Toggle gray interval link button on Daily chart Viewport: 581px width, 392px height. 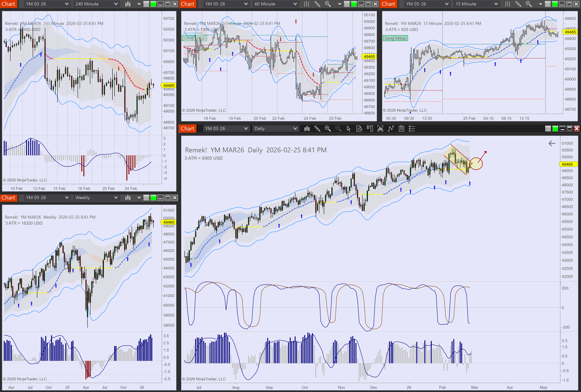click(548, 129)
